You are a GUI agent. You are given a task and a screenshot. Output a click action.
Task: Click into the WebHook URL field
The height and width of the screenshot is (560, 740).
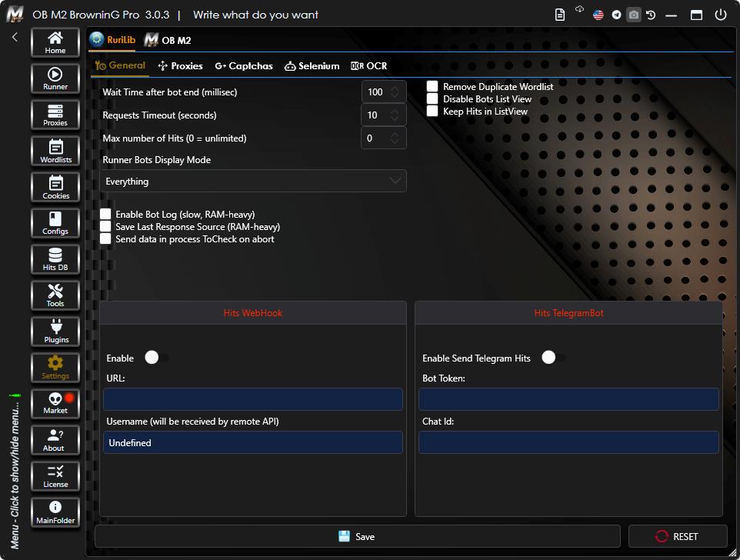click(x=253, y=399)
